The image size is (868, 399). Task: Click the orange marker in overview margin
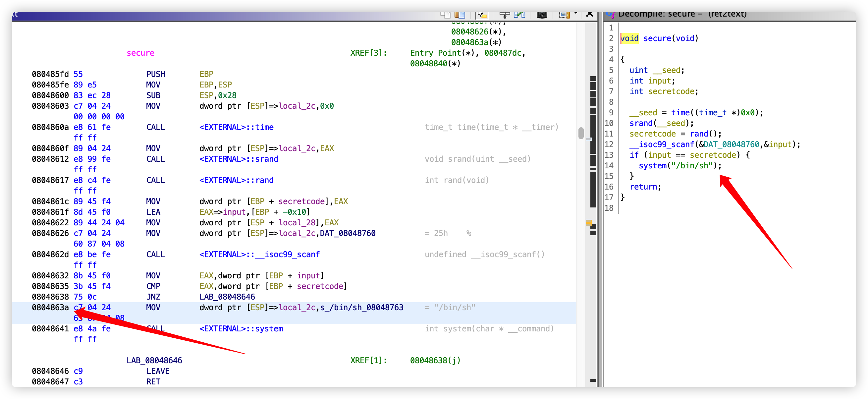pyautogui.click(x=589, y=223)
